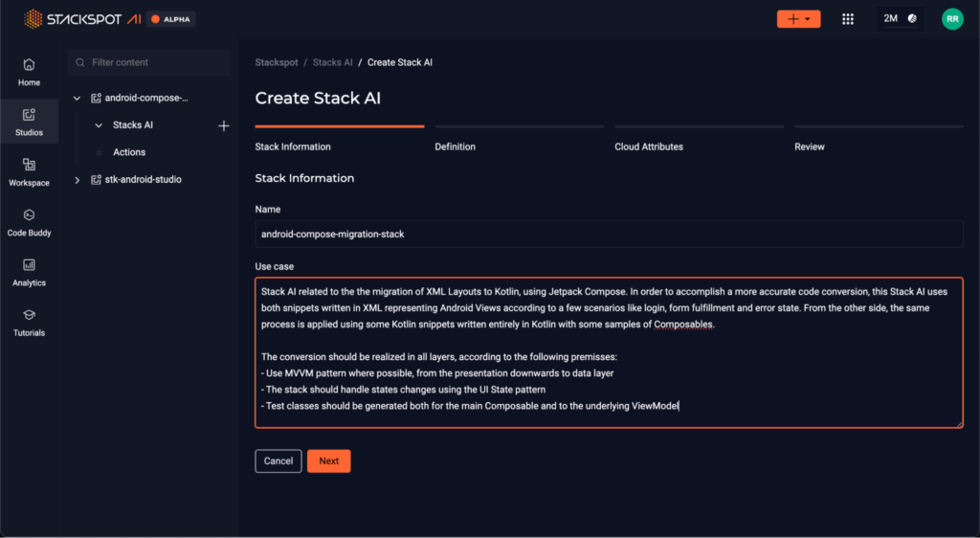Open Code Buddy in the sidebar
This screenshot has height=538, width=980.
pos(29,222)
